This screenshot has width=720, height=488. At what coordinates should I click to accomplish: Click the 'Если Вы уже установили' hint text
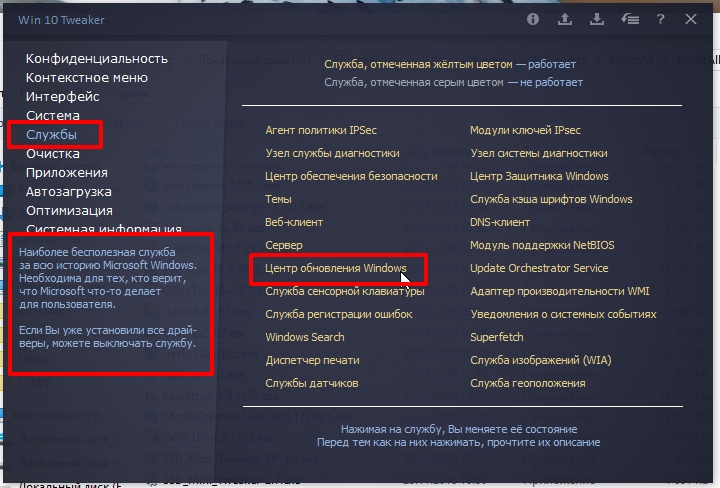click(x=108, y=337)
